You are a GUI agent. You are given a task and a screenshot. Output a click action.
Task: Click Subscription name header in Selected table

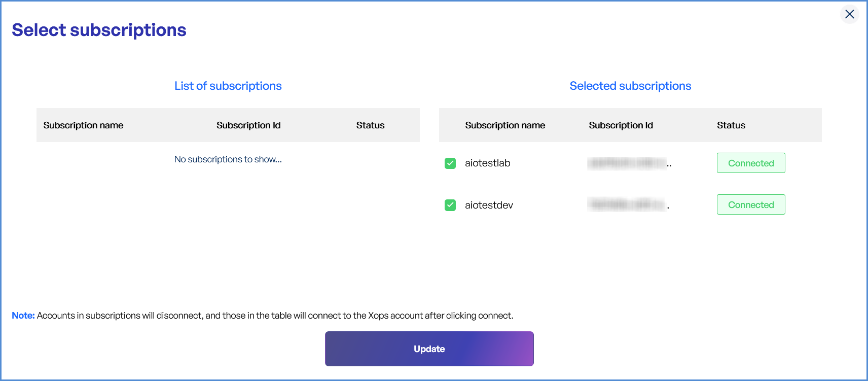pos(505,125)
